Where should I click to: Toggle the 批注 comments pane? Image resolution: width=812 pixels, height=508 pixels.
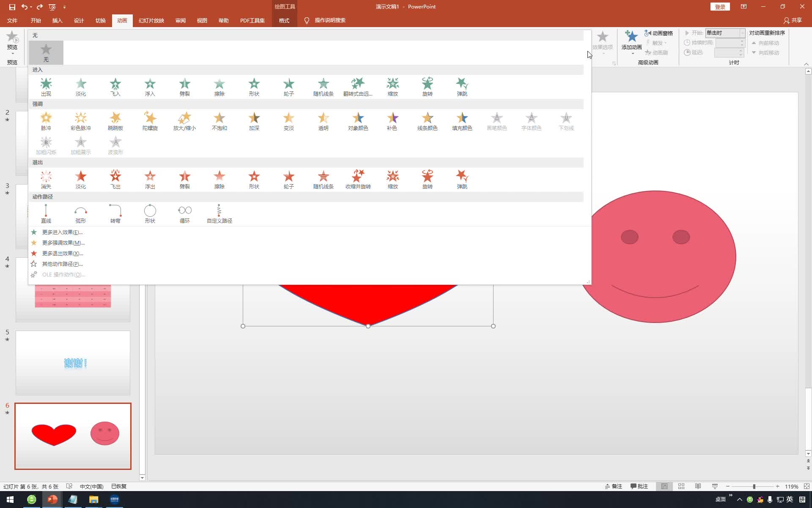pos(639,486)
